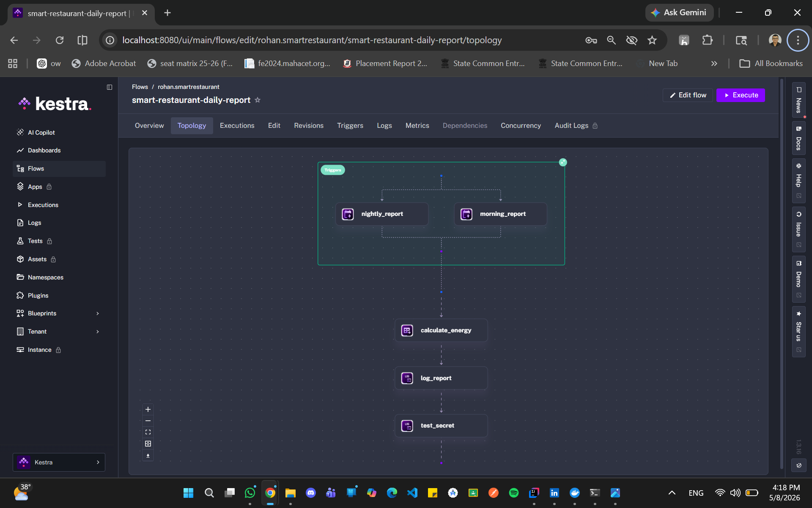The image size is (812, 508).
Task: Fit topology graph to view
Action: 148,432
